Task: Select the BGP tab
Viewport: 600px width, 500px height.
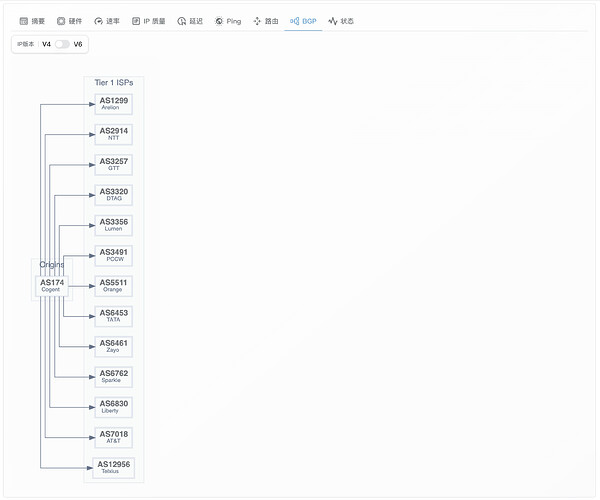Action: [x=303, y=21]
